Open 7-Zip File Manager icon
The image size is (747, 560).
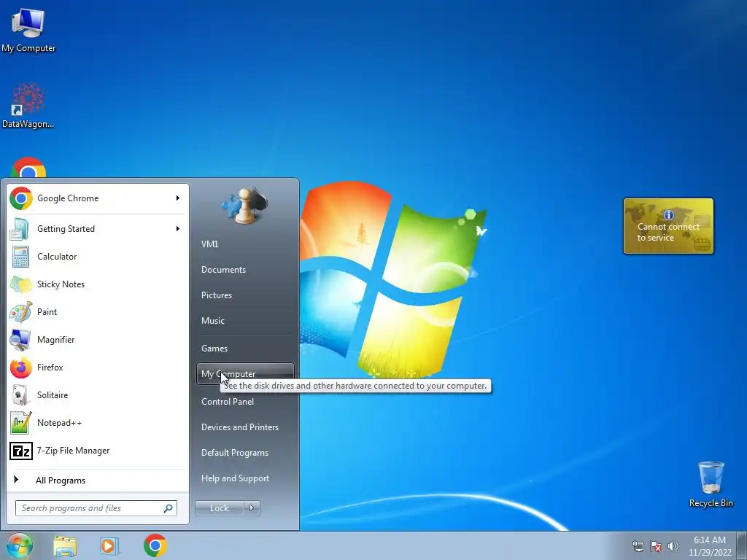tap(21, 451)
